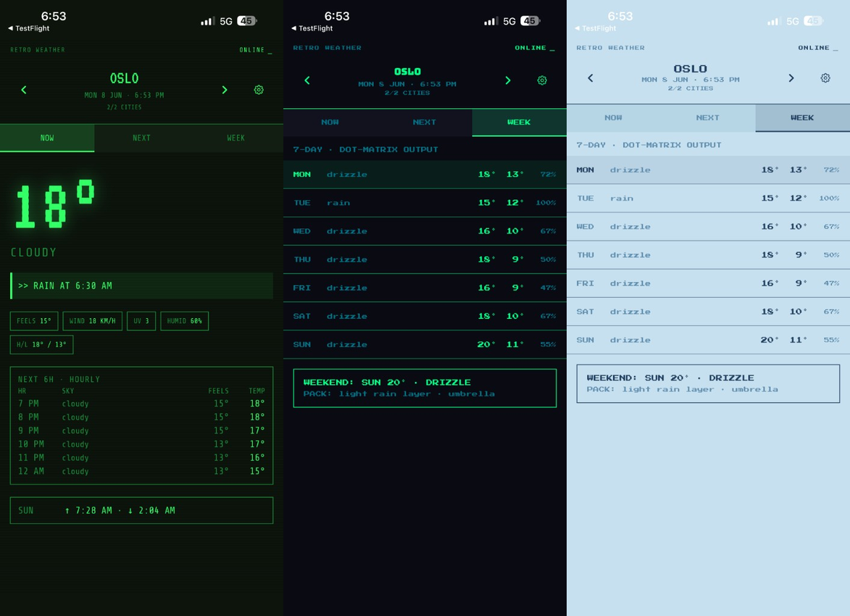Tap the H/L 18° / 13° chip
Image resolution: width=850 pixels, height=616 pixels.
pos(41,344)
